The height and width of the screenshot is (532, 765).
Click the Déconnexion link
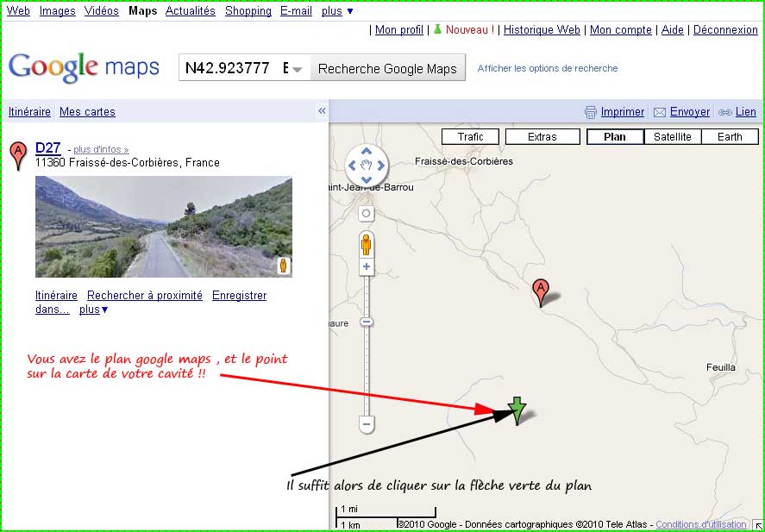pyautogui.click(x=725, y=29)
